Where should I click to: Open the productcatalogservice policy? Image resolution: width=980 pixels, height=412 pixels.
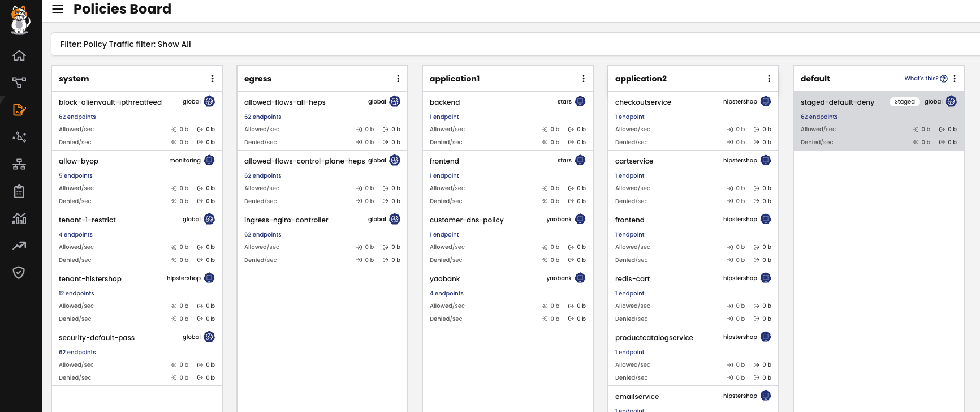[x=654, y=338]
